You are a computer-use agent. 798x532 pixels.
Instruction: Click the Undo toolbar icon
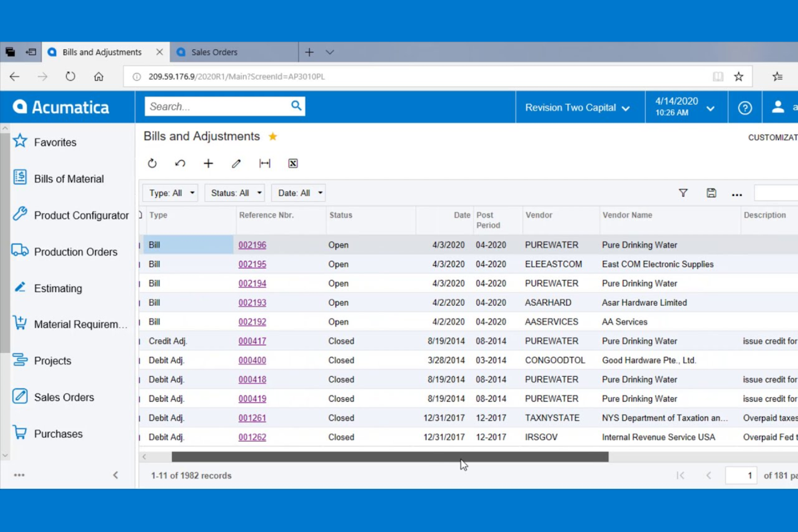click(180, 163)
